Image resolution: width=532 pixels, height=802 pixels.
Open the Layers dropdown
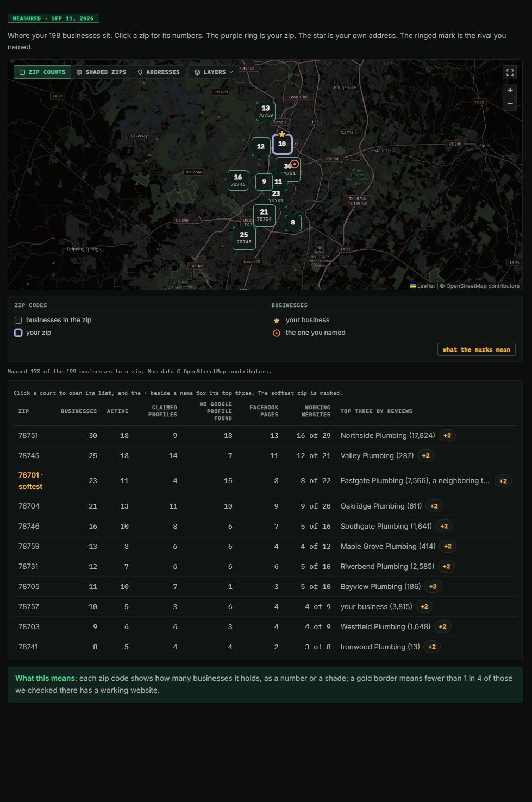214,72
